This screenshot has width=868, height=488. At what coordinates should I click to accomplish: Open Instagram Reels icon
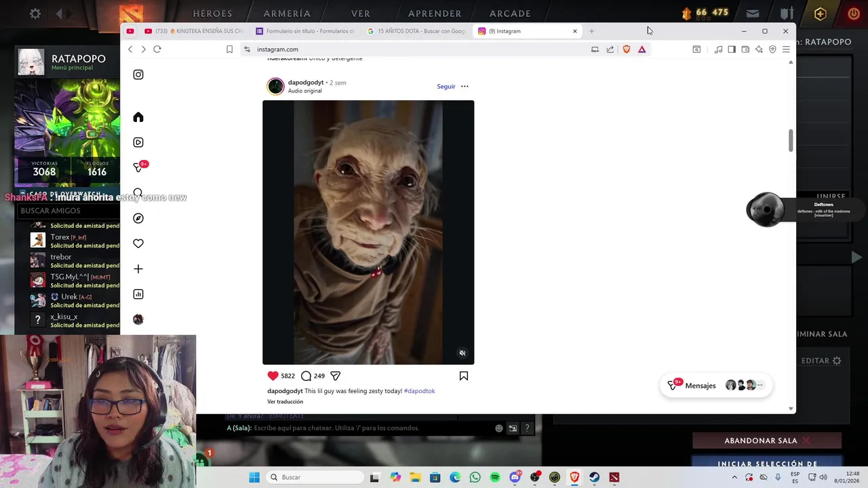click(138, 142)
